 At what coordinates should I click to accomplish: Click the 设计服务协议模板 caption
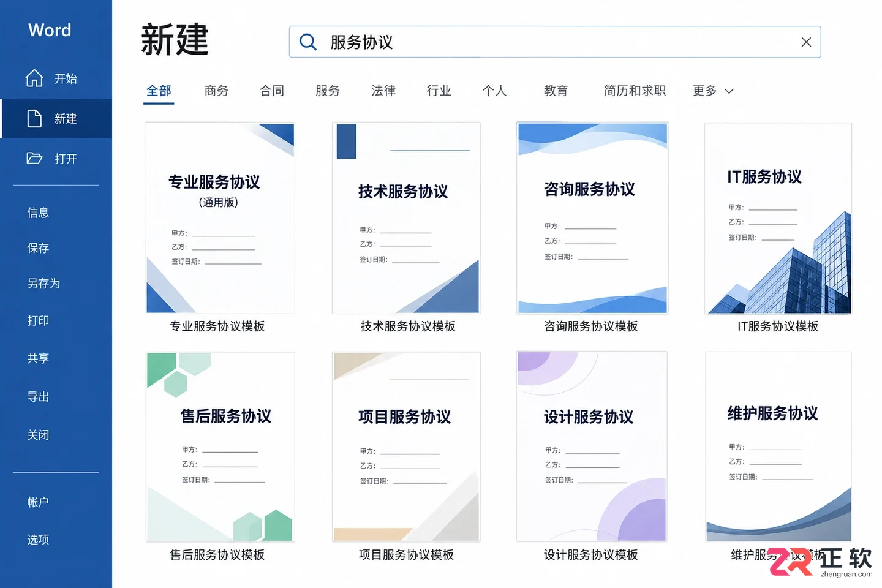tap(591, 555)
